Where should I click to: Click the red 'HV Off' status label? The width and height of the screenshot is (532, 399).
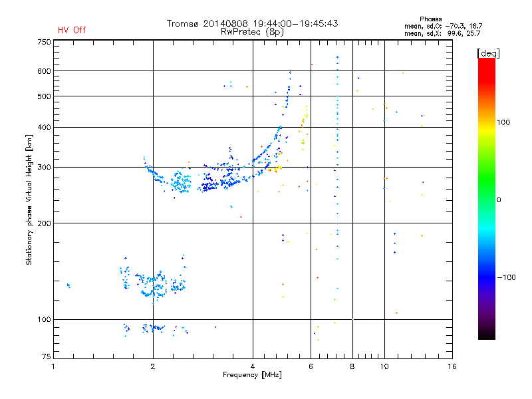pos(72,30)
